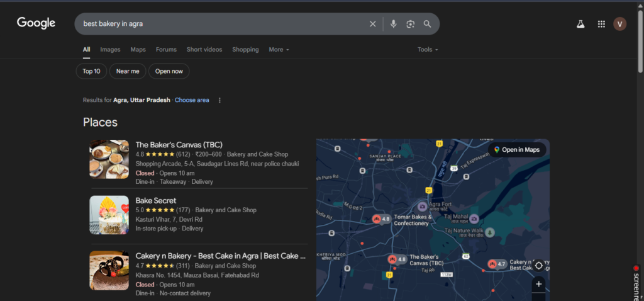644x301 pixels.
Task: Open more options beside Choose area
Action: [x=219, y=100]
